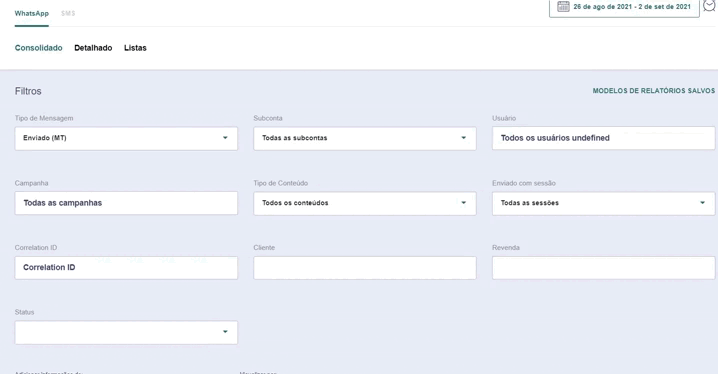Image resolution: width=718 pixels, height=374 pixels.
Task: Expand the Tipo de Mensagem dropdown arrow
Action: pos(225,138)
